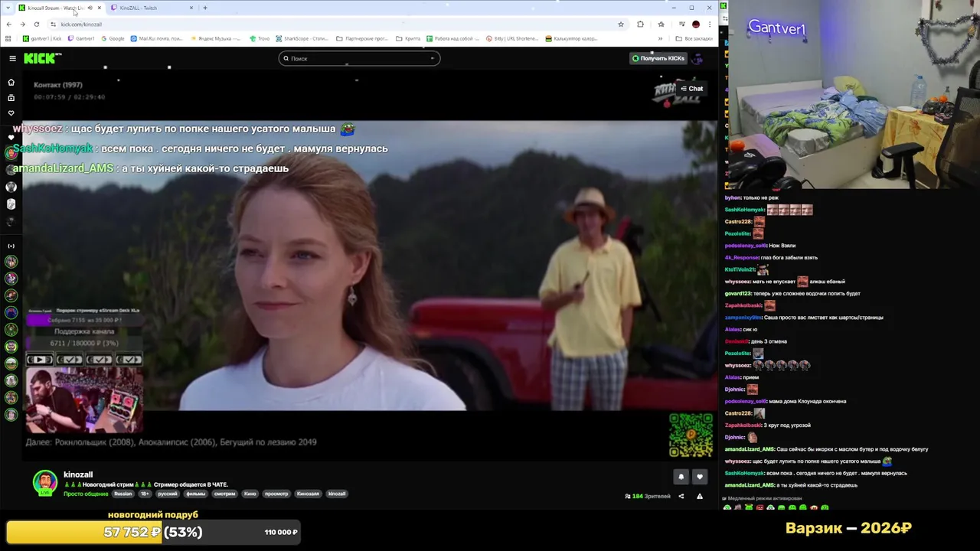The height and width of the screenshot is (551, 980).
Task: Open the Google bookmark
Action: [x=113, y=38]
